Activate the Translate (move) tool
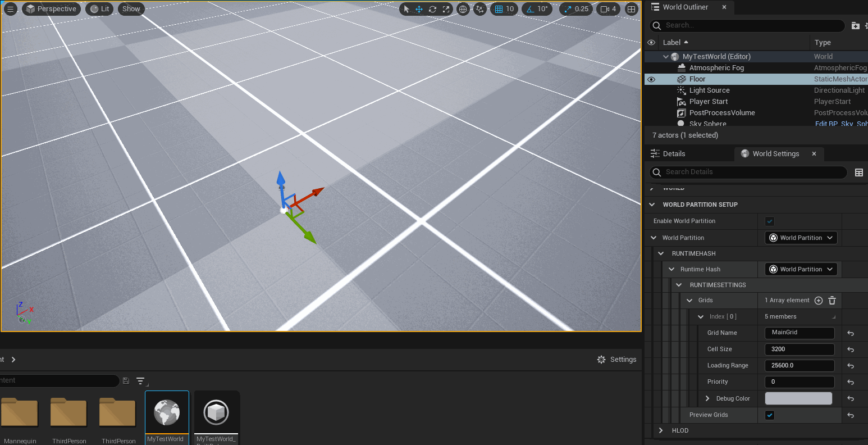The height and width of the screenshot is (445, 868). tap(419, 9)
